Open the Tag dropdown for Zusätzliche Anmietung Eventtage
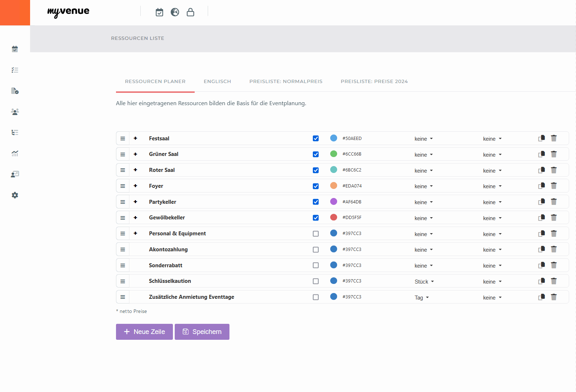The width and height of the screenshot is (576, 392). click(x=422, y=298)
